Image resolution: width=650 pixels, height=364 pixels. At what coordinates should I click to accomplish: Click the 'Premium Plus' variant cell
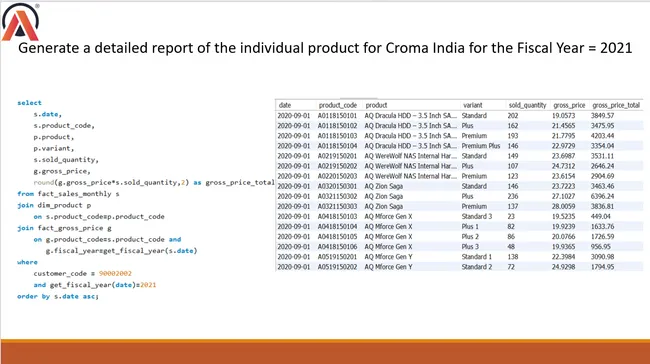click(481, 146)
